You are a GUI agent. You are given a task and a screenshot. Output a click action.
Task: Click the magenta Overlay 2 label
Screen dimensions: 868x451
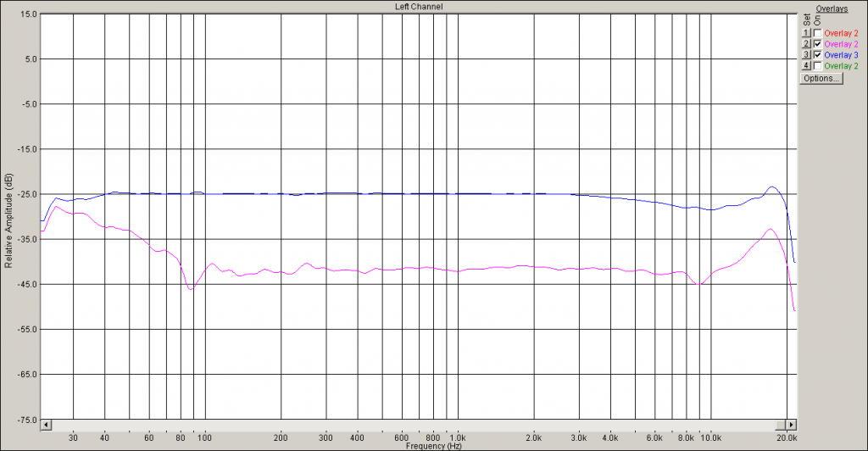point(841,44)
